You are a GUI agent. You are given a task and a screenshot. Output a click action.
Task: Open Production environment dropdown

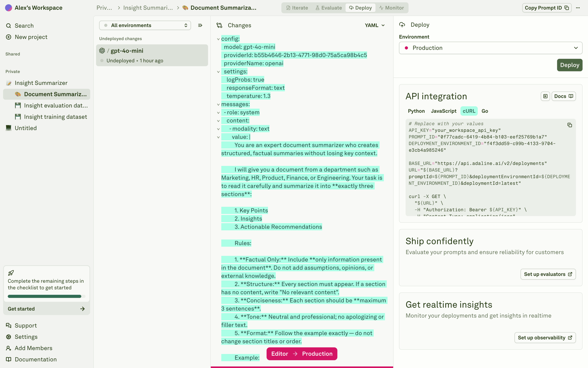[491, 48]
